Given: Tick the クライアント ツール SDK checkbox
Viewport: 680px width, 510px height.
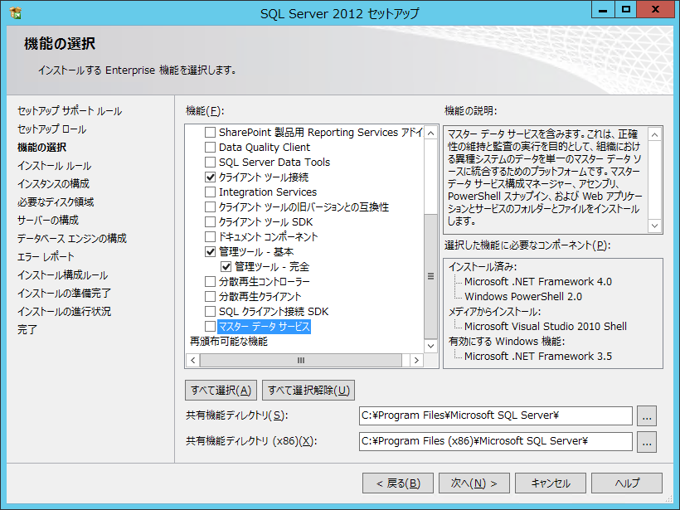Looking at the screenshot, I should (x=210, y=222).
